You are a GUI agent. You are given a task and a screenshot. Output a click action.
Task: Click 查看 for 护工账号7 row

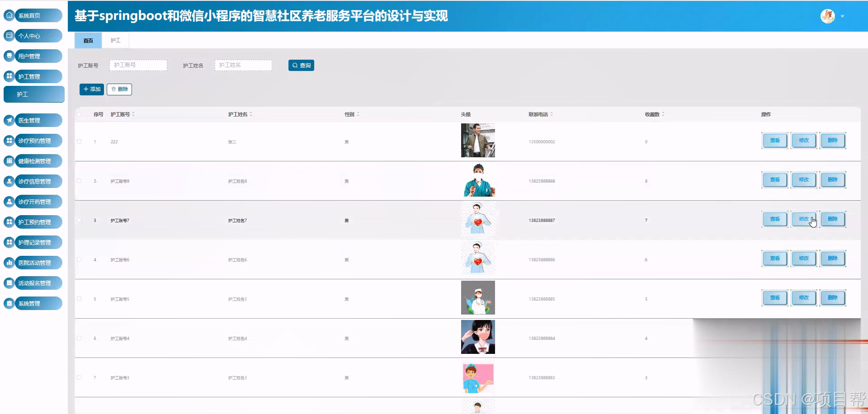click(775, 219)
